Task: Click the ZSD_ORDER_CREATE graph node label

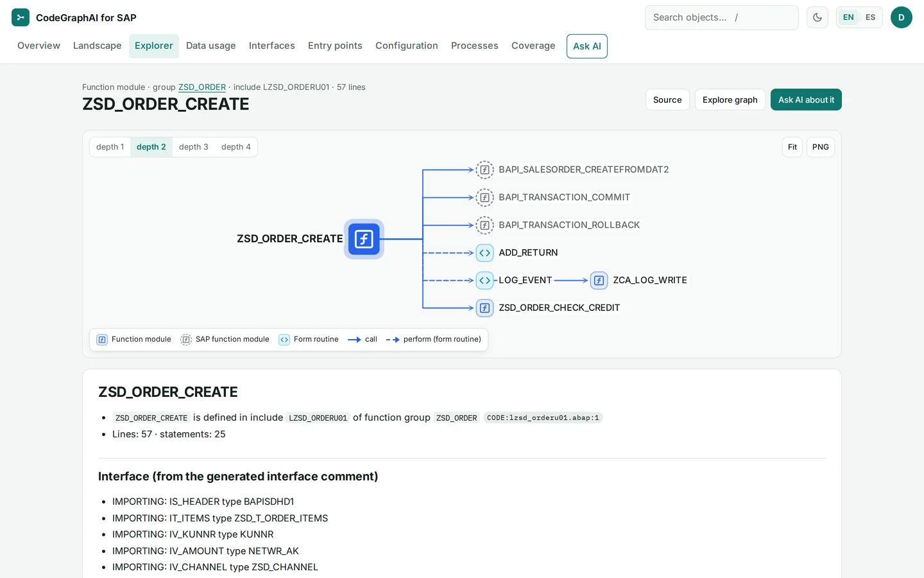Action: 290,239
